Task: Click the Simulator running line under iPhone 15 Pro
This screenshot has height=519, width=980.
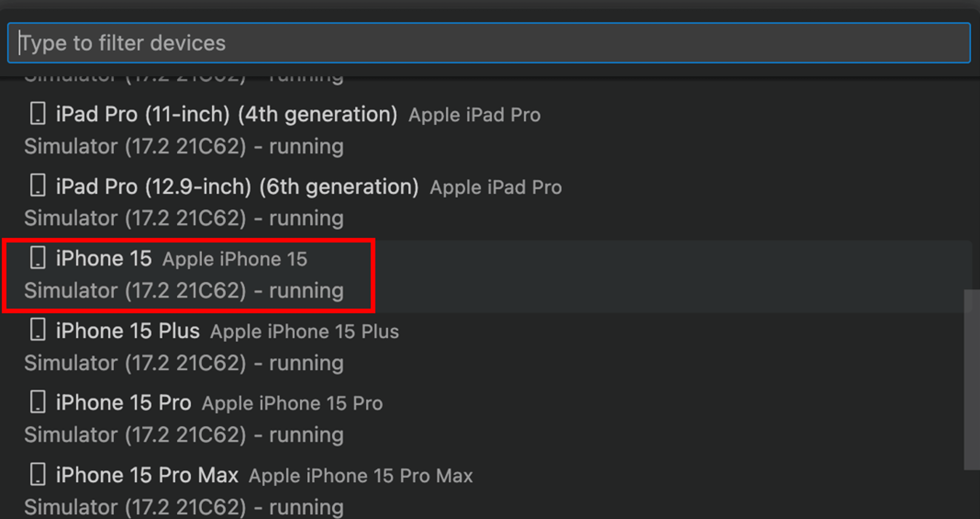Action: pyautogui.click(x=184, y=435)
